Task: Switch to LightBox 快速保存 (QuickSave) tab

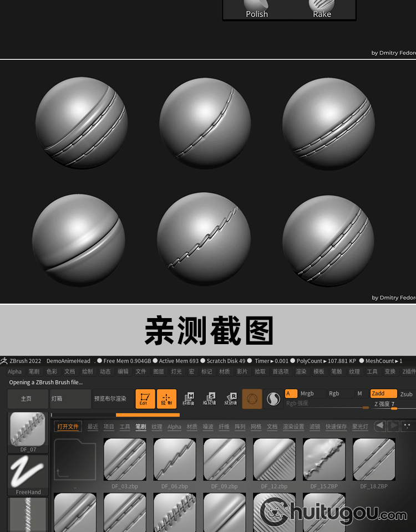Action: pyautogui.click(x=336, y=427)
